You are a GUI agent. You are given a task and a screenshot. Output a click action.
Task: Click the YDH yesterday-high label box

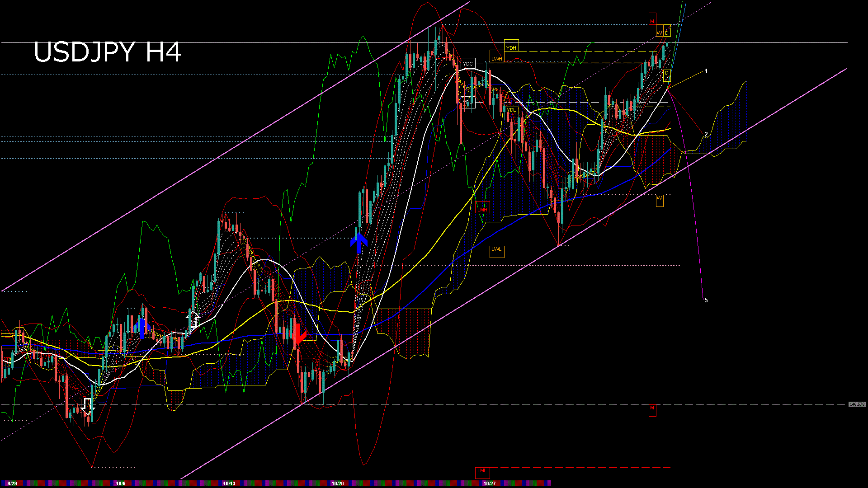coord(511,47)
